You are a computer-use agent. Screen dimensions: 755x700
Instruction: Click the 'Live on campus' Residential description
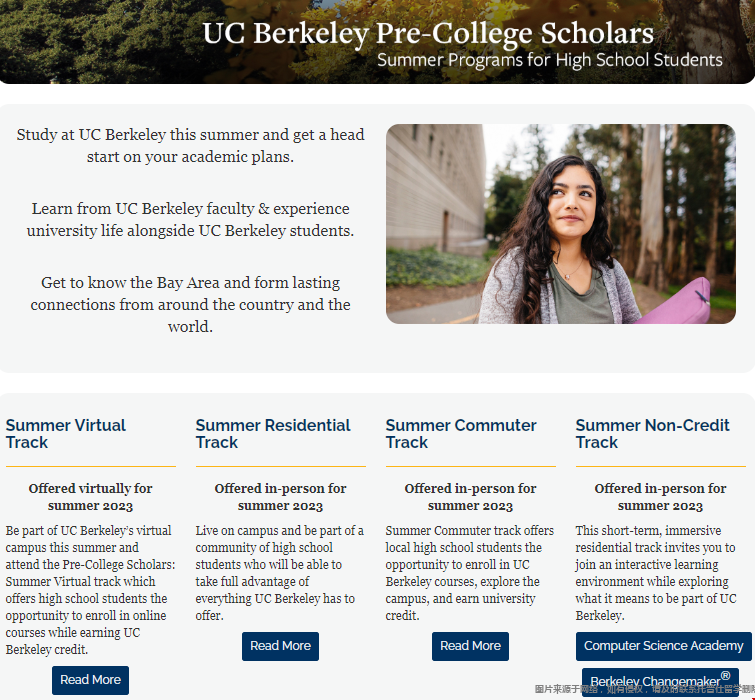pos(280,573)
